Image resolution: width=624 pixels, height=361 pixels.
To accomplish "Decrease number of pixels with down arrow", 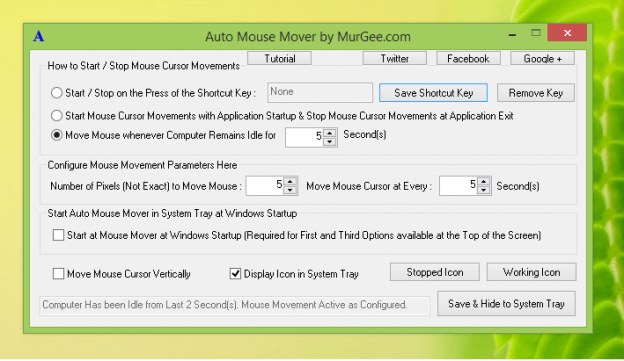I will (291, 190).
